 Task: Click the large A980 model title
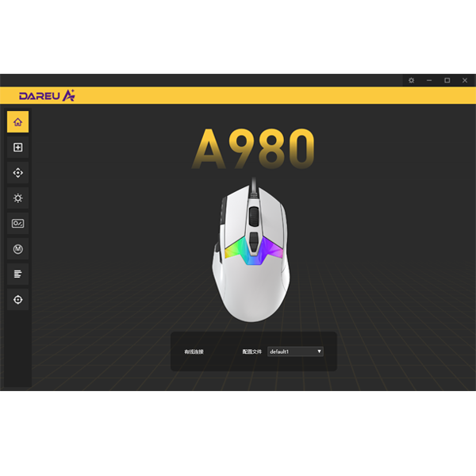tap(254, 149)
